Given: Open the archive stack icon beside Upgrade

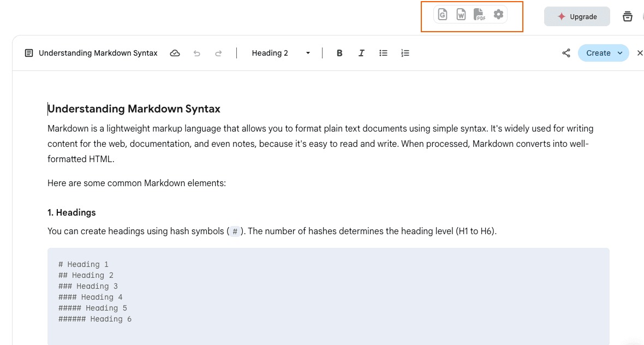Looking at the screenshot, I should click(x=628, y=16).
